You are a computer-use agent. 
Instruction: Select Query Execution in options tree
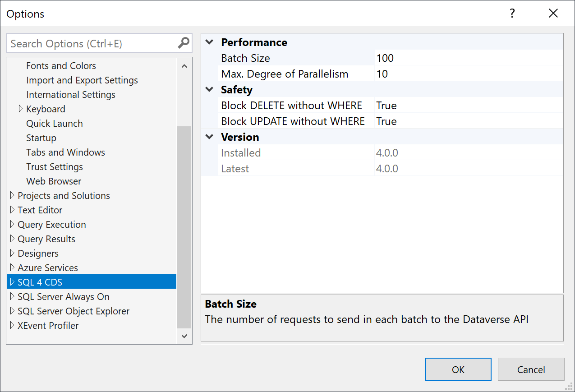(51, 225)
